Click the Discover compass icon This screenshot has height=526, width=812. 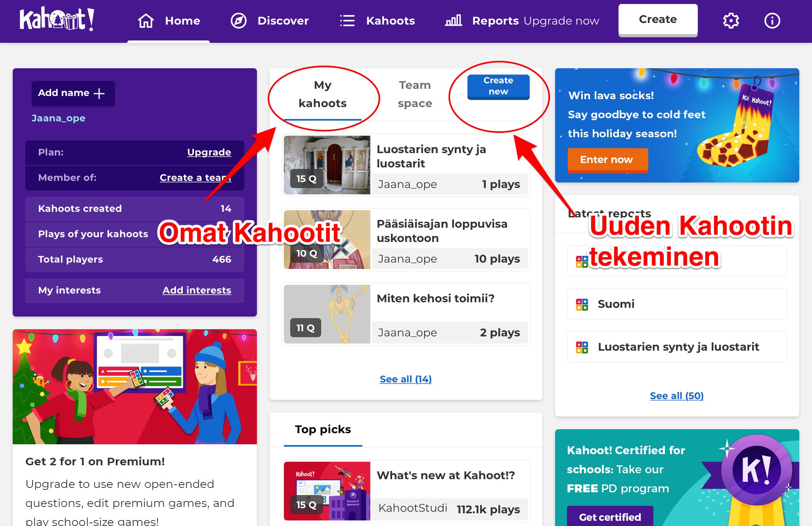[x=238, y=21]
